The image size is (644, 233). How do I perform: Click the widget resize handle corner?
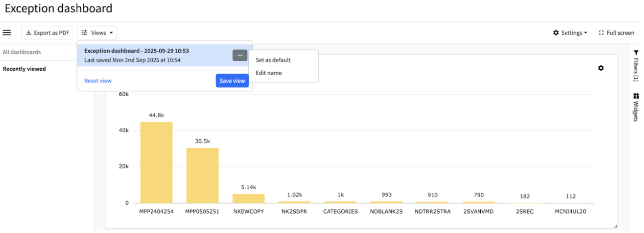[616, 226]
